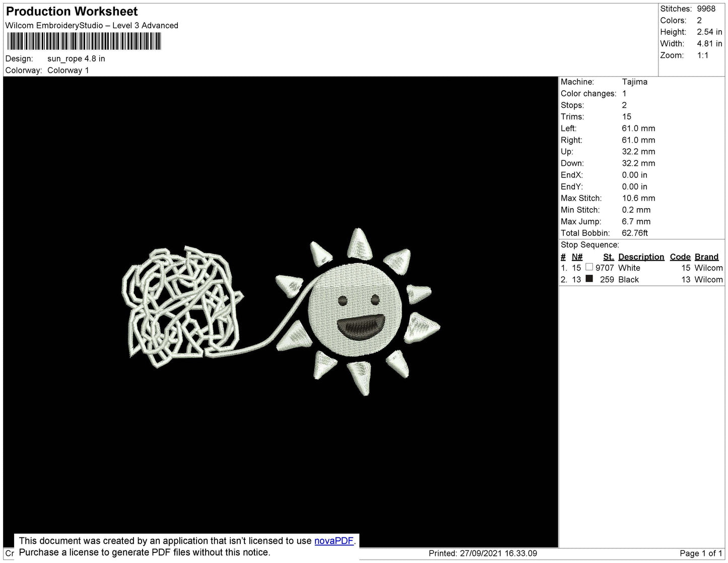Click the Stitches value 9968

(706, 9)
